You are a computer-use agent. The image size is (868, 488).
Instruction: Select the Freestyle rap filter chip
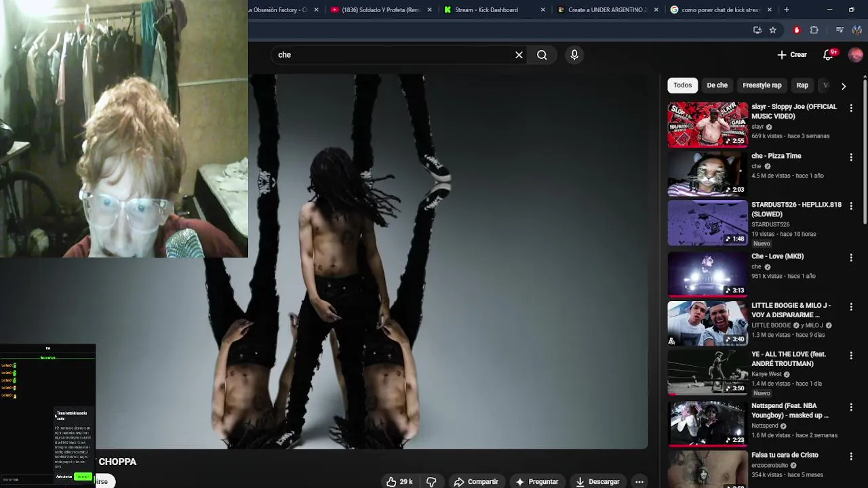pyautogui.click(x=762, y=85)
